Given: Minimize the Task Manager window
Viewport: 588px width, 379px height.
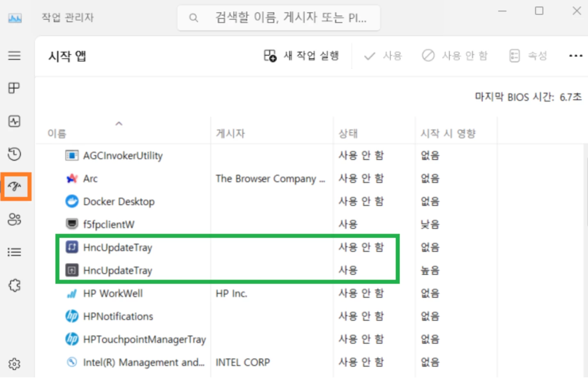Looking at the screenshot, I should tap(502, 11).
